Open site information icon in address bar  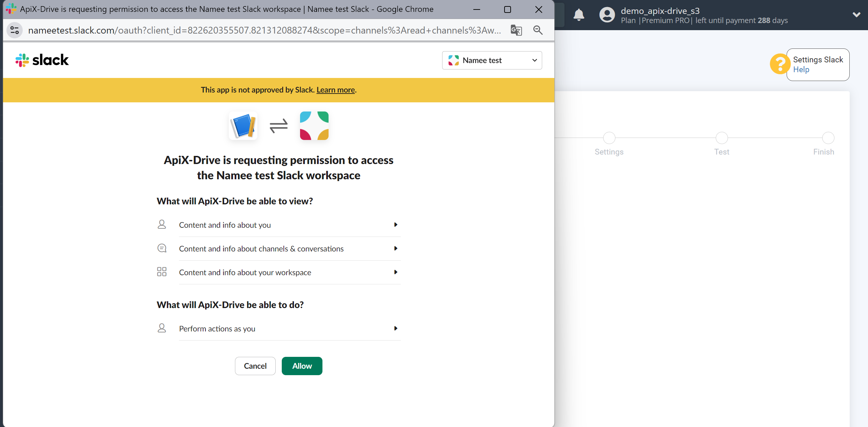click(15, 30)
